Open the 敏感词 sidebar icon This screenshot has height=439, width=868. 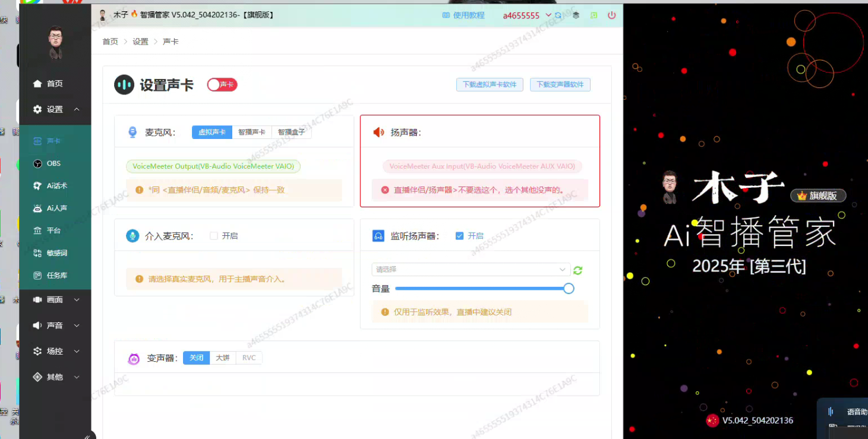pyautogui.click(x=37, y=253)
